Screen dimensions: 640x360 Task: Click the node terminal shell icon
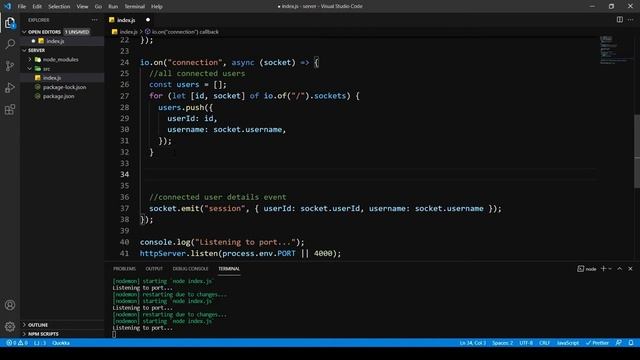[580, 269]
